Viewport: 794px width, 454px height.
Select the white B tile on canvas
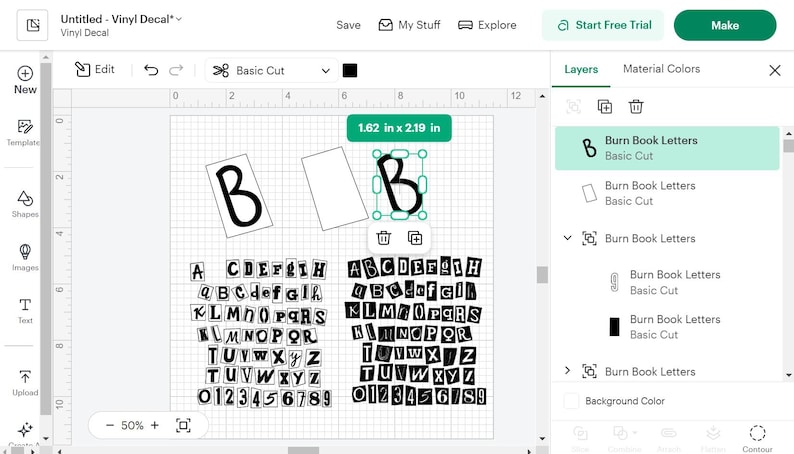click(239, 196)
